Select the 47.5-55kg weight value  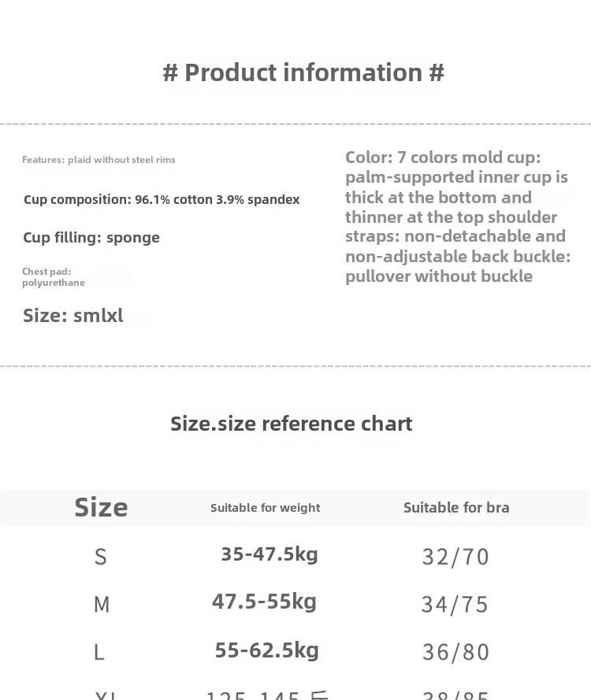pos(264,602)
